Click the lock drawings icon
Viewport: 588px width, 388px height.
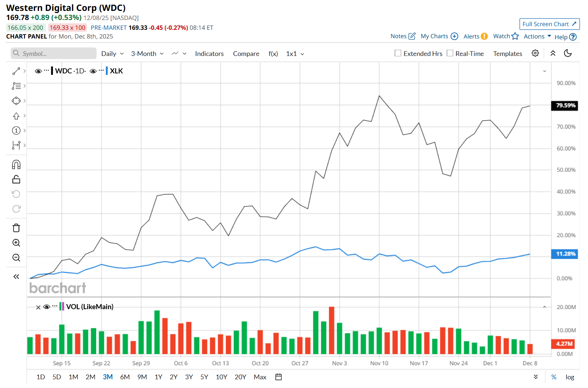[x=16, y=179]
